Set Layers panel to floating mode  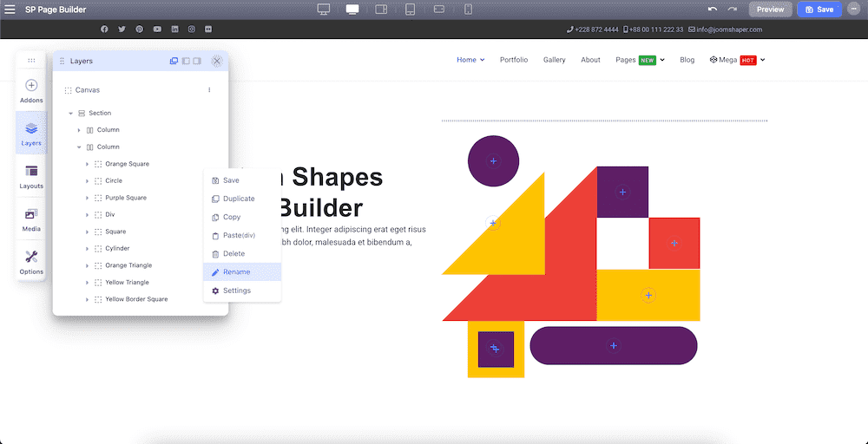[174, 61]
